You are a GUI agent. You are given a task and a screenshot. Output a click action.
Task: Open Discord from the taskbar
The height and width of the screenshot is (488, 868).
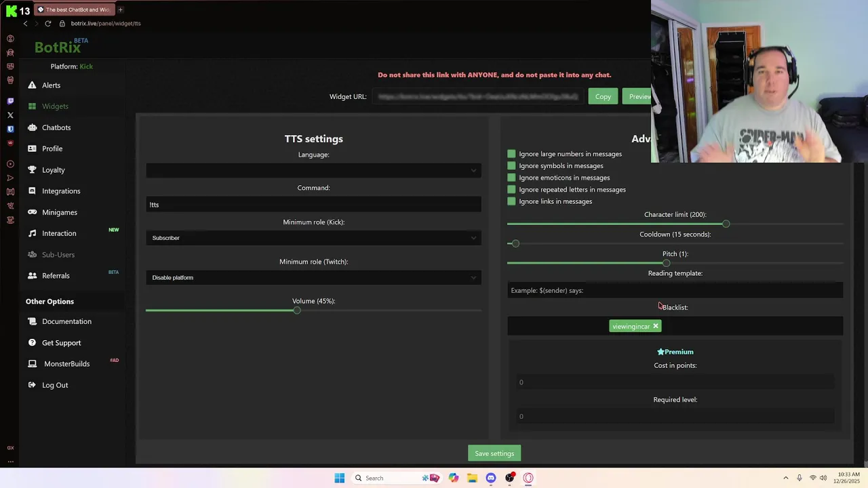click(x=491, y=478)
